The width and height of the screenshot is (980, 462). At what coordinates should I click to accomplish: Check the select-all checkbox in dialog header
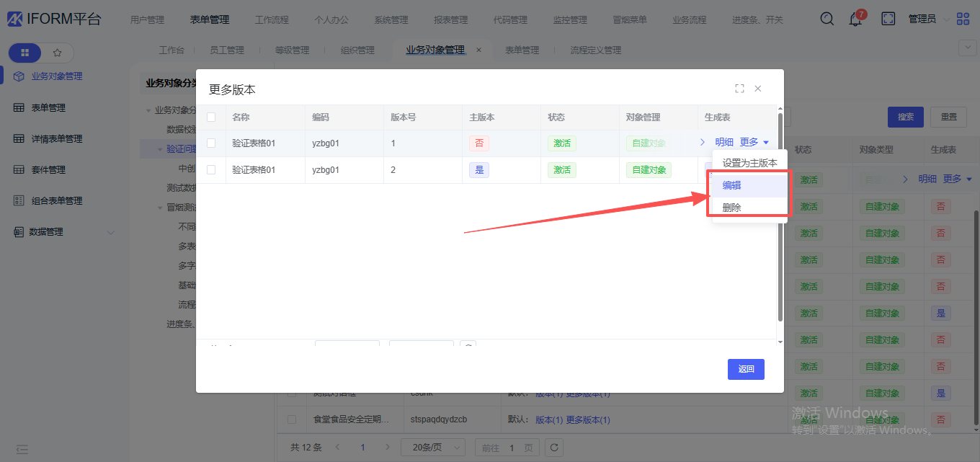(211, 117)
